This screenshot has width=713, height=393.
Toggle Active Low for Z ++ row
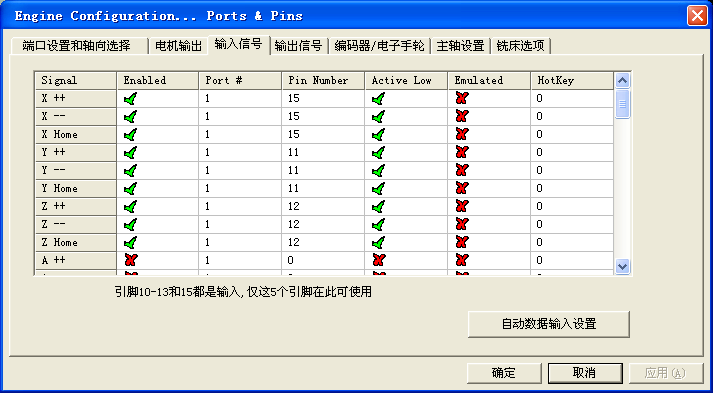[378, 207]
